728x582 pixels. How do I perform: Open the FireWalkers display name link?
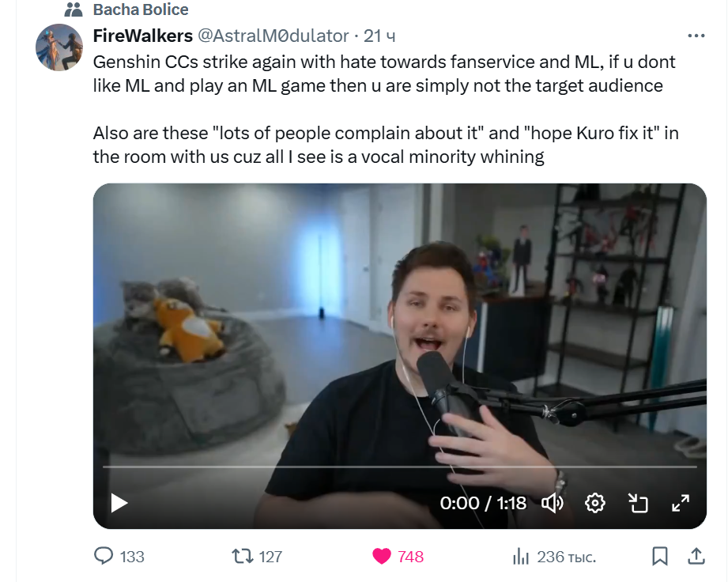[143, 36]
